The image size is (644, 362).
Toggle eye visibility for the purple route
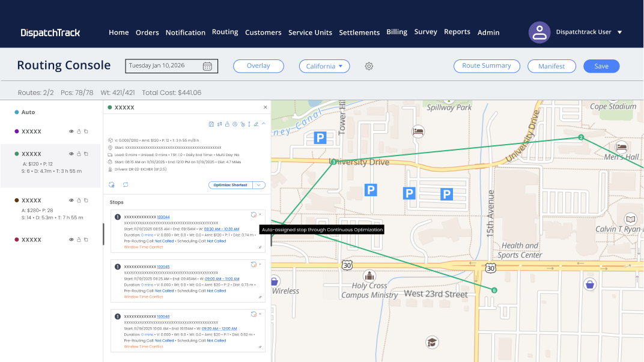click(71, 131)
